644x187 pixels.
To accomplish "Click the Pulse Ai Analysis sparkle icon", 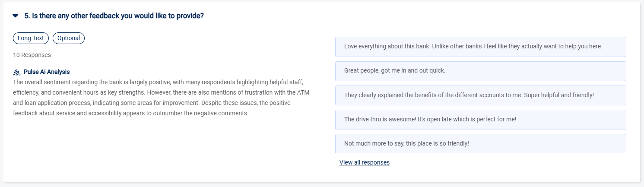I will tap(17, 72).
